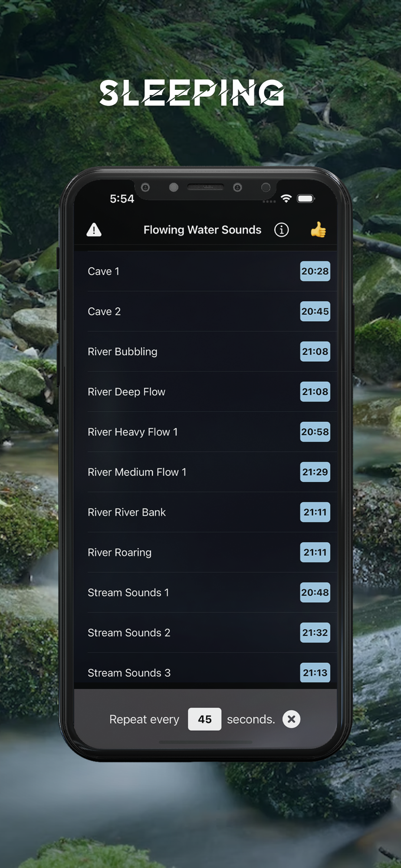
Task: Play the Cave 1 sound
Action: click(205, 271)
